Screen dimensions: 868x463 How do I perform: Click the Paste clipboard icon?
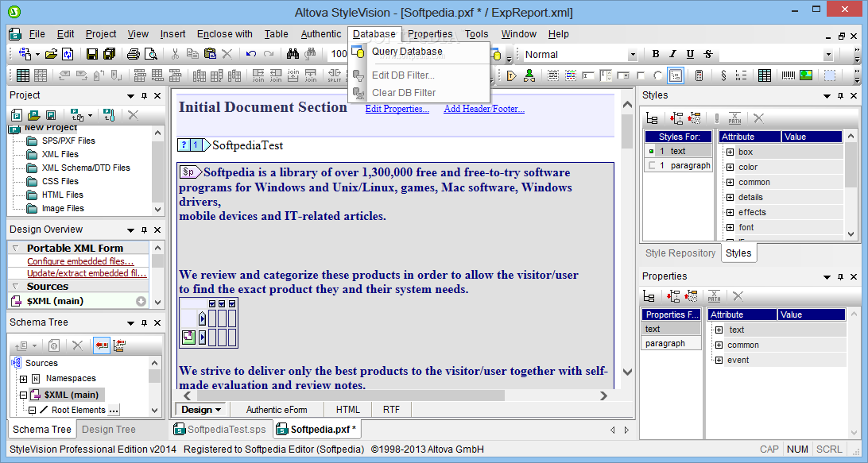click(210, 54)
